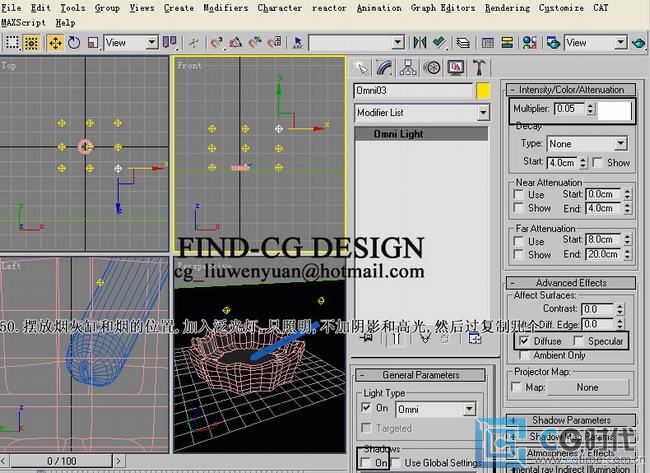Click the Pin Stack icon
Screen dimensions: 650x473
pyautogui.click(x=366, y=338)
